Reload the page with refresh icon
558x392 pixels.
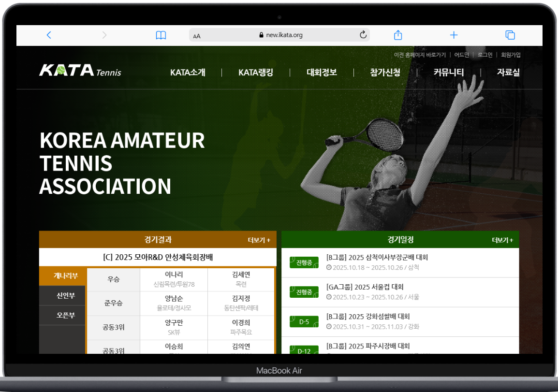[363, 35]
